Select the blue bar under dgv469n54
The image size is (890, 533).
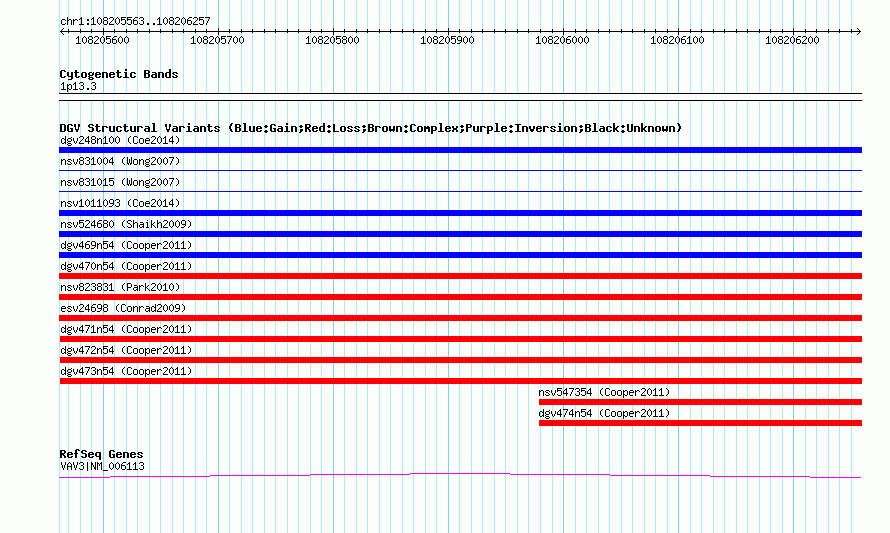[x=460, y=255]
